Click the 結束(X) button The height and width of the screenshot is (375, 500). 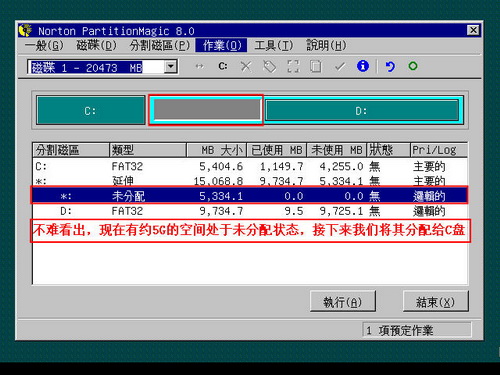click(x=435, y=302)
